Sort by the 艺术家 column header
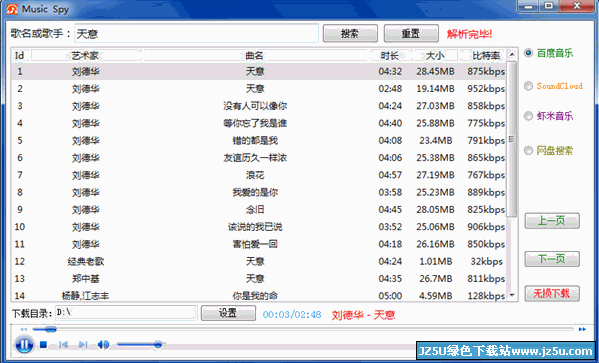The height and width of the screenshot is (363, 599). (x=86, y=55)
